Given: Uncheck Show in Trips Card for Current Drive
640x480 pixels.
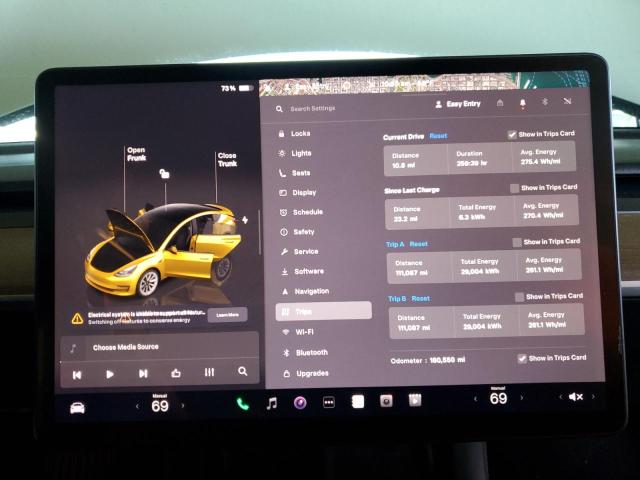Looking at the screenshot, I should [x=512, y=135].
